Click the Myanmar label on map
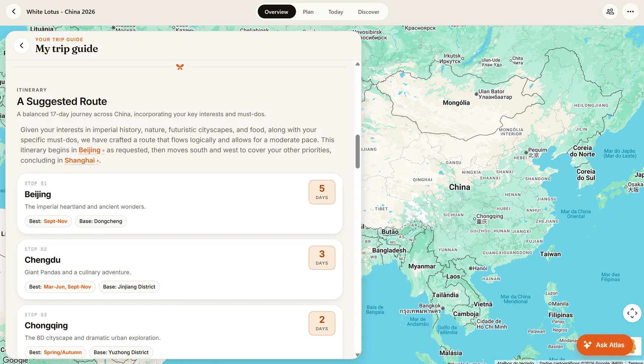 [422, 266]
